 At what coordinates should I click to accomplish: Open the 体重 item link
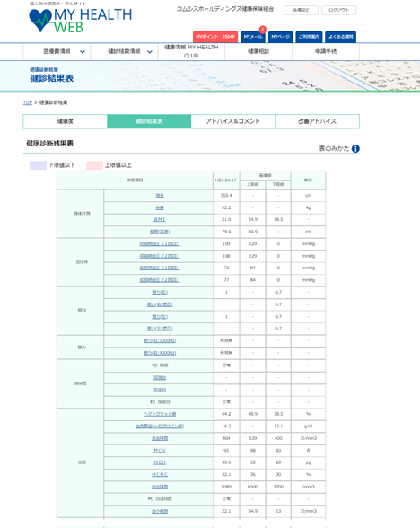point(160,207)
